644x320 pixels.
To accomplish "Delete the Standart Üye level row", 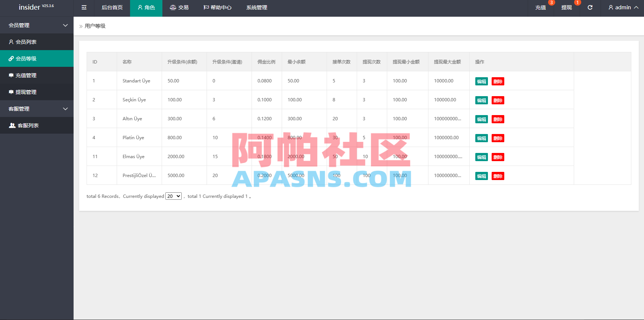I will tap(498, 81).
